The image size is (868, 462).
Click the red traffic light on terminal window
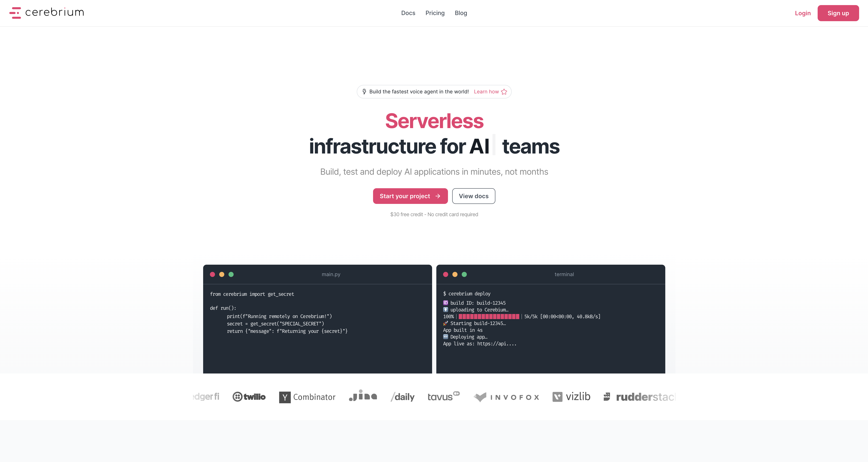445,274
